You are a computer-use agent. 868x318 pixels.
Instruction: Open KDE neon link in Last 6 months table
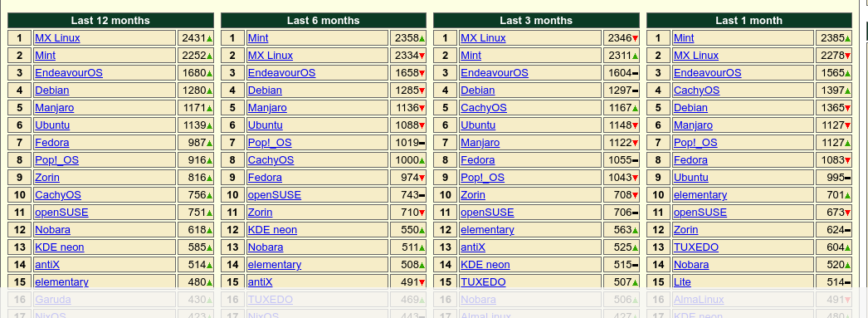(x=272, y=230)
